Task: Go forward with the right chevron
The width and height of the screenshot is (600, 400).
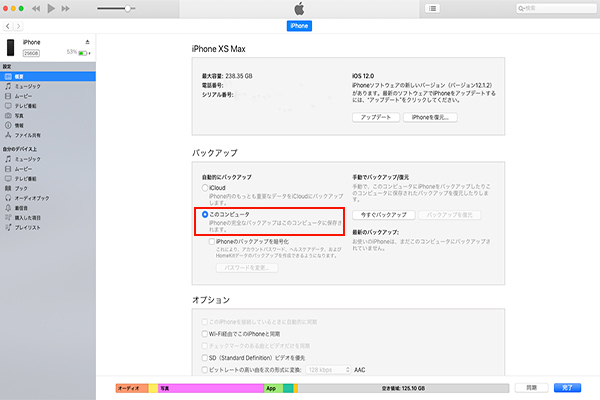Action: 18,26
